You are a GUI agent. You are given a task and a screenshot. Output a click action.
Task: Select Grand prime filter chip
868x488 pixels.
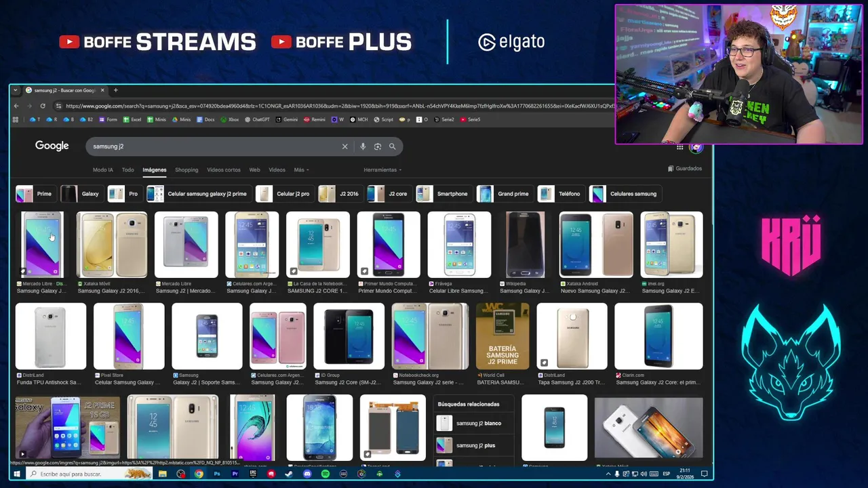(504, 194)
